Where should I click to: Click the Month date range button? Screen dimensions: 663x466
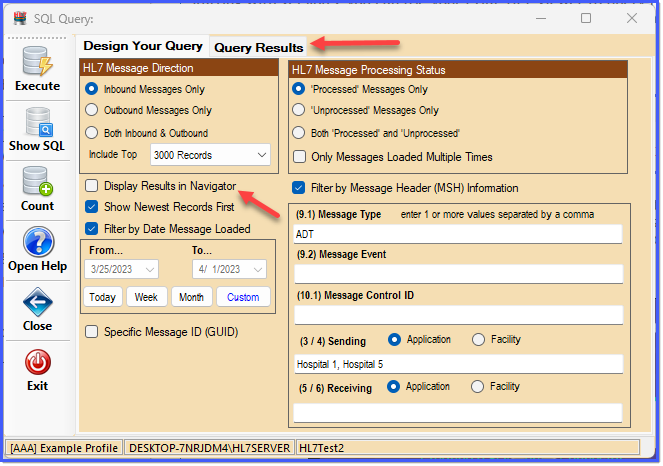pos(192,297)
